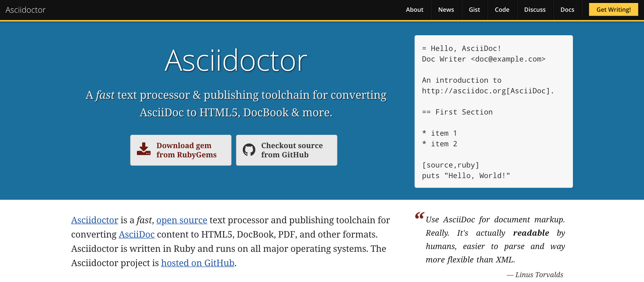Follow the Asciidoctor link in the paragraph
Image resolution: width=644 pixels, height=282 pixels.
coord(95,220)
